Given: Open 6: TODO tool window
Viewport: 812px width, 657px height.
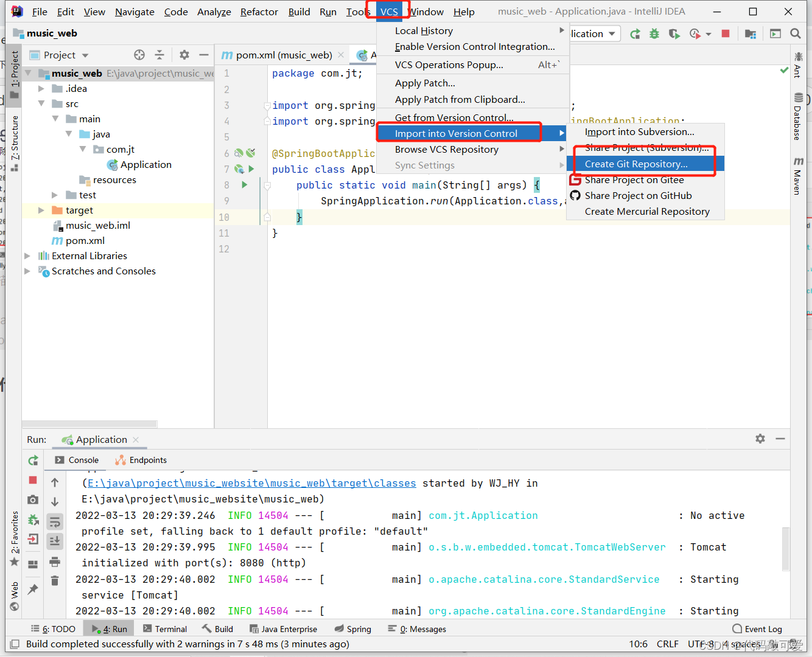Looking at the screenshot, I should point(54,629).
